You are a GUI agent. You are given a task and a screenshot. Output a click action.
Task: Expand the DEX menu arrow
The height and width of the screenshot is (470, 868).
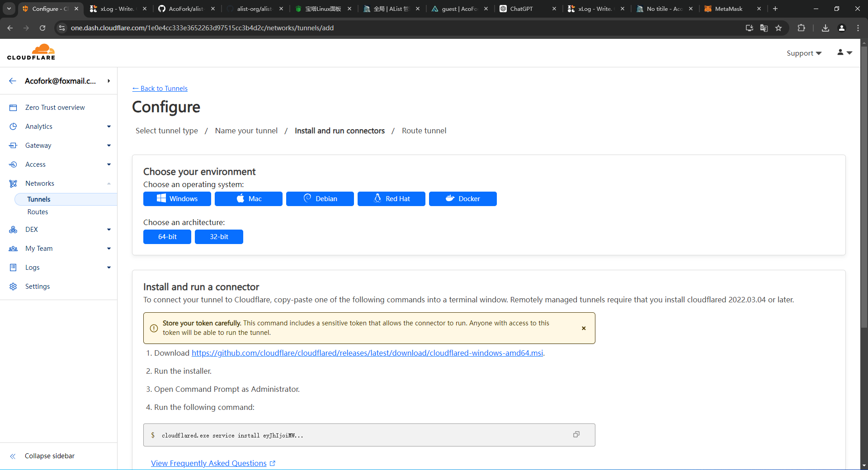pos(109,230)
